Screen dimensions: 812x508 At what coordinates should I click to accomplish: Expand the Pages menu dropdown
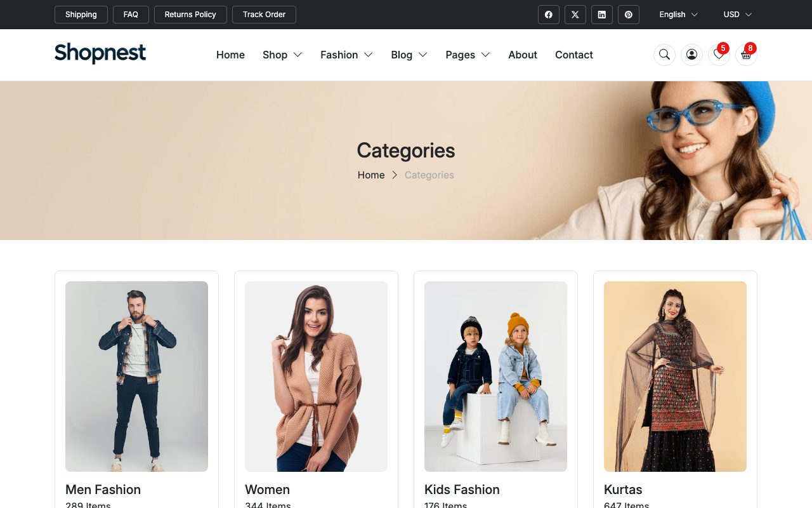pyautogui.click(x=468, y=55)
